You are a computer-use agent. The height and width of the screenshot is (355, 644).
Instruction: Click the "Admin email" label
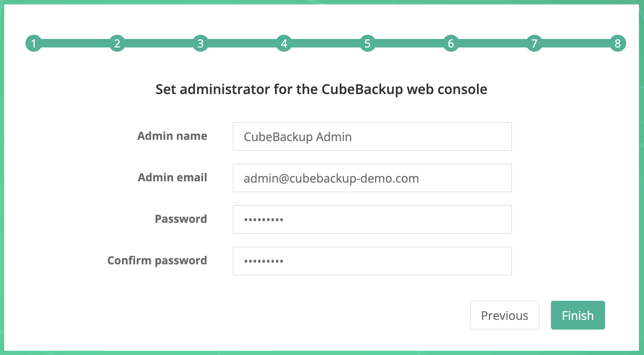click(172, 177)
